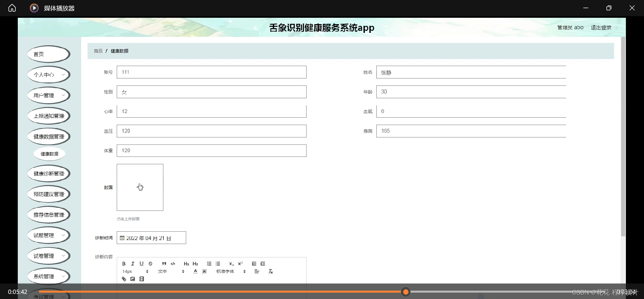Clear text formatting in editor
Viewport: 644px width, 299px height.
point(271,272)
